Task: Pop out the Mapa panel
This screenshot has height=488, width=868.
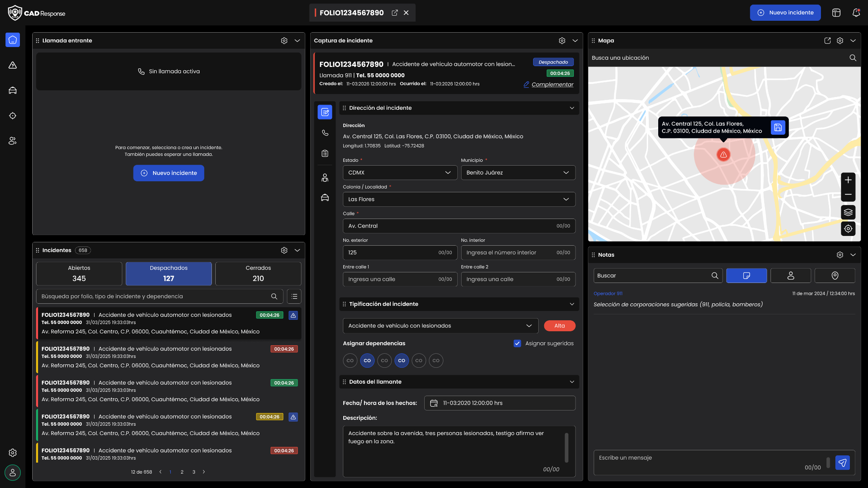Action: coord(827,41)
